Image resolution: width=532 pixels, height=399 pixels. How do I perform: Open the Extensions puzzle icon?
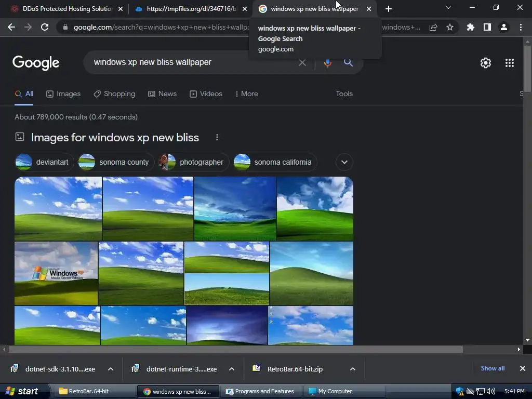[x=470, y=27]
